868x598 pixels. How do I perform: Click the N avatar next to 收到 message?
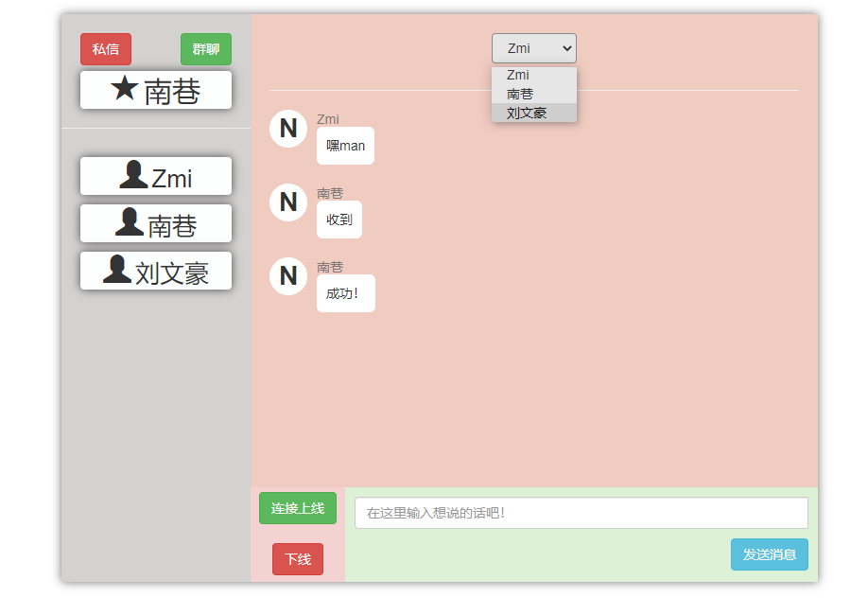pyautogui.click(x=288, y=202)
